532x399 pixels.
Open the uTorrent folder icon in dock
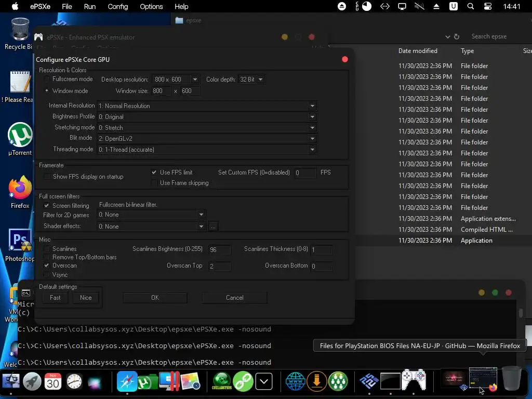pyautogui.click(x=148, y=381)
